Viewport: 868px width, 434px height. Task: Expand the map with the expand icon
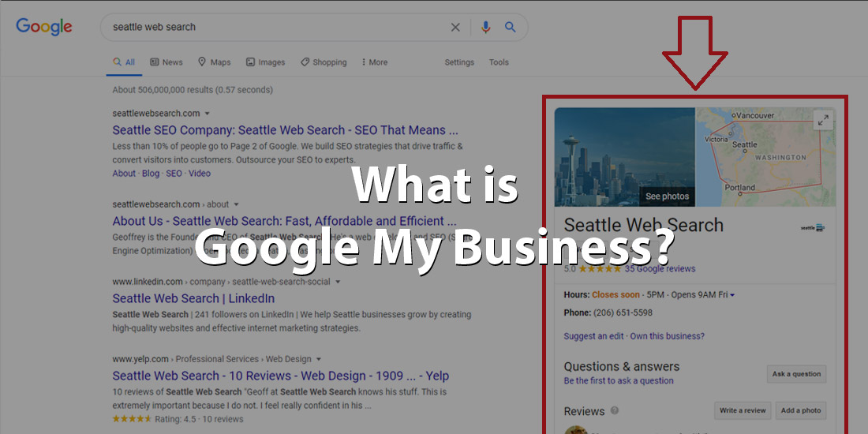pyautogui.click(x=824, y=120)
